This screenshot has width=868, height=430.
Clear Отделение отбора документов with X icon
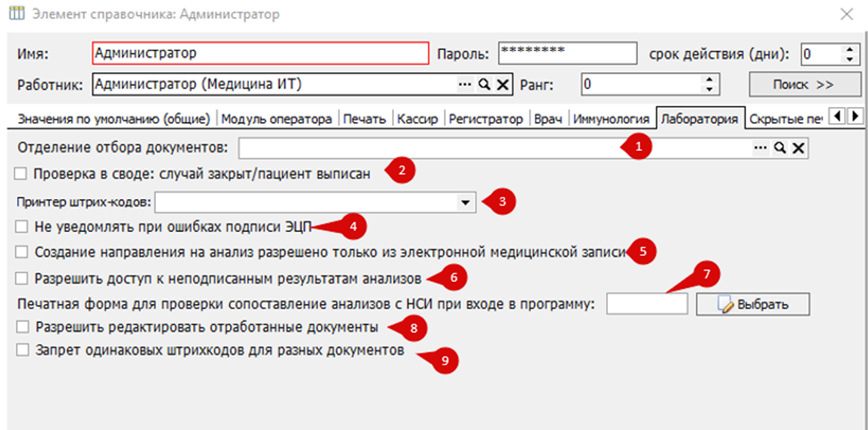click(x=798, y=147)
